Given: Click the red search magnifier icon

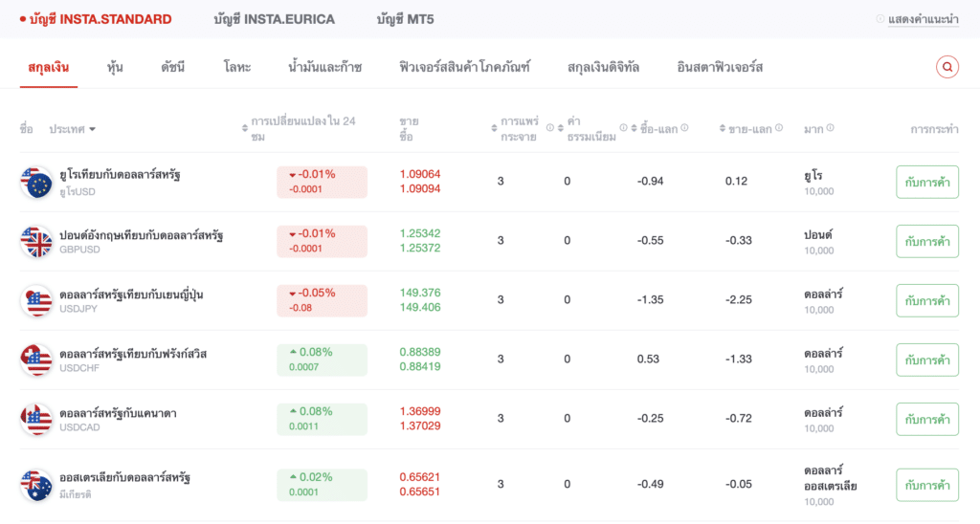Looking at the screenshot, I should pyautogui.click(x=947, y=67).
